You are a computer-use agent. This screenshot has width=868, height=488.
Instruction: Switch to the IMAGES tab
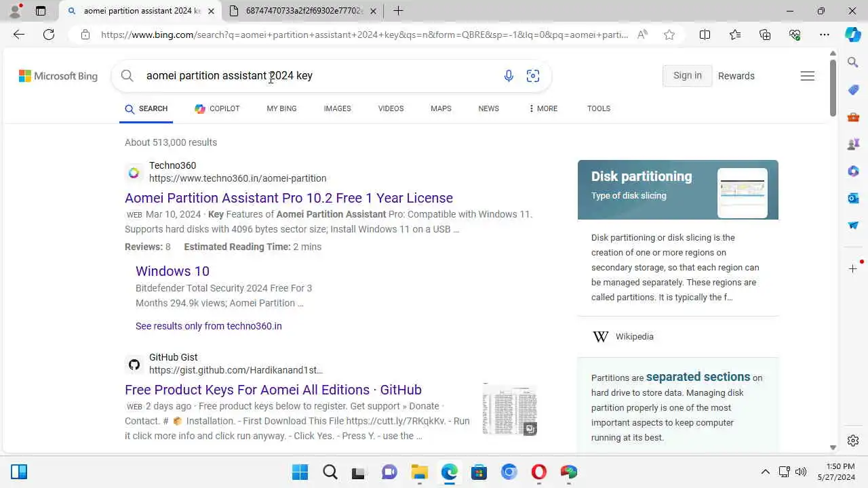(337, 108)
